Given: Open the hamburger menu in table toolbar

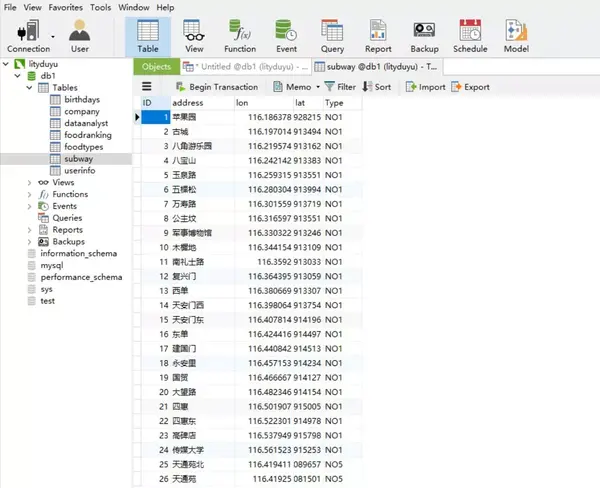Looking at the screenshot, I should 147,87.
